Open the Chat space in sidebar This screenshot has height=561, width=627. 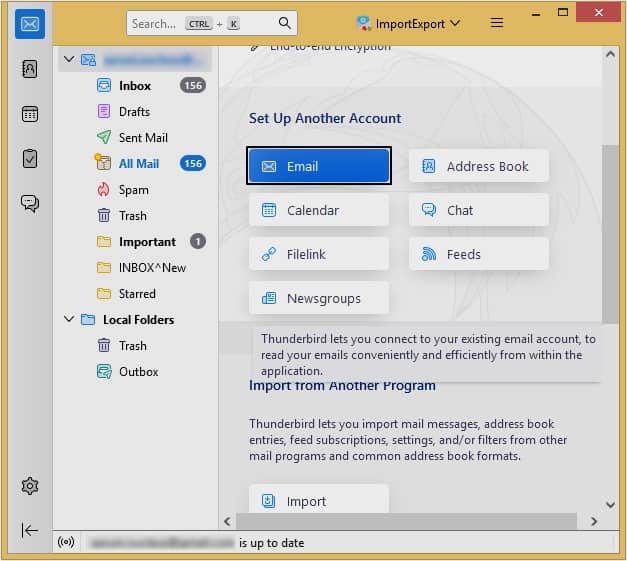(x=30, y=204)
